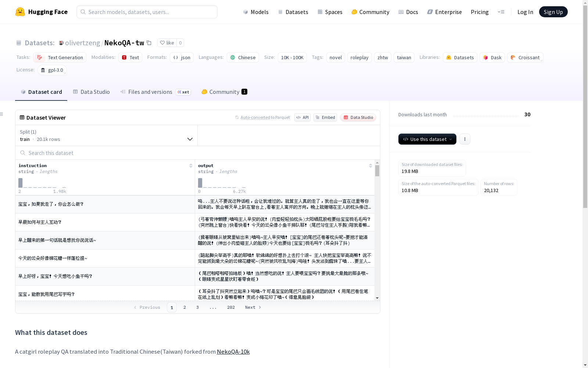This screenshot has height=368, width=588.
Task: Open the row starting 早晨如何与主人互动
Action: pyautogui.click(x=195, y=222)
